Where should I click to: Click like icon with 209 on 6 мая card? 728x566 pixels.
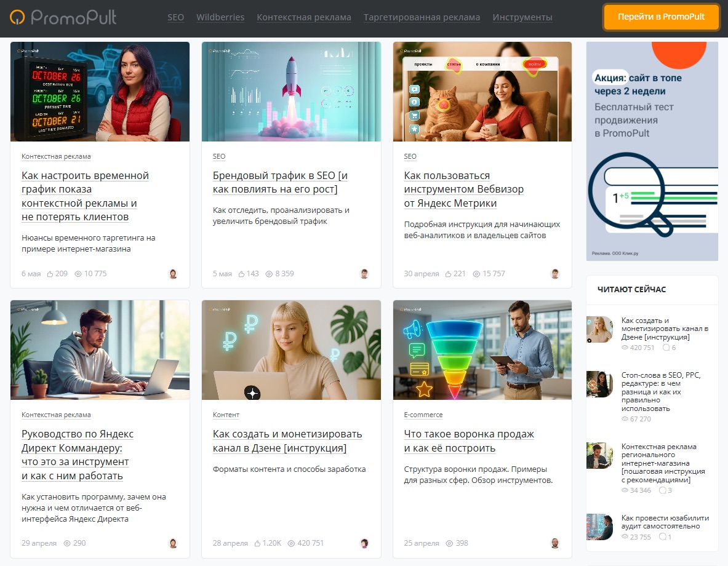pyautogui.click(x=50, y=274)
